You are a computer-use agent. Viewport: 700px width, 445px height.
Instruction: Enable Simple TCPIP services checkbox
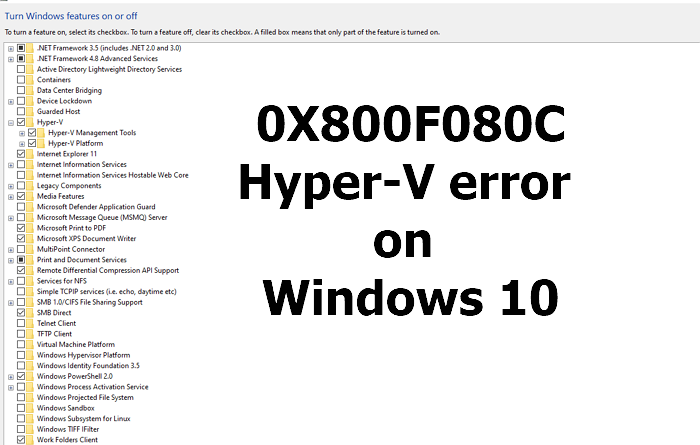tap(21, 291)
